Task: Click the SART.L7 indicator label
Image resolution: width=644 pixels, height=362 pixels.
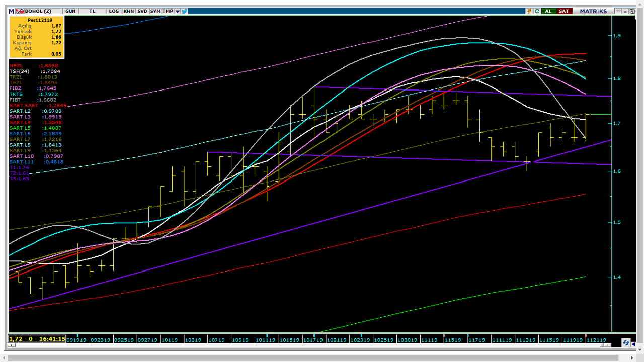Action: coord(20,139)
